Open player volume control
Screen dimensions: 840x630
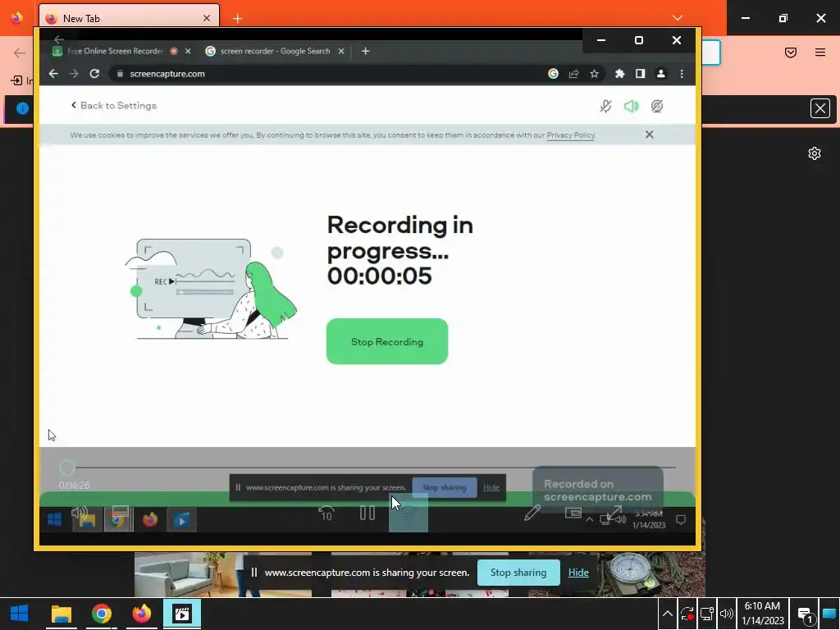[80, 512]
